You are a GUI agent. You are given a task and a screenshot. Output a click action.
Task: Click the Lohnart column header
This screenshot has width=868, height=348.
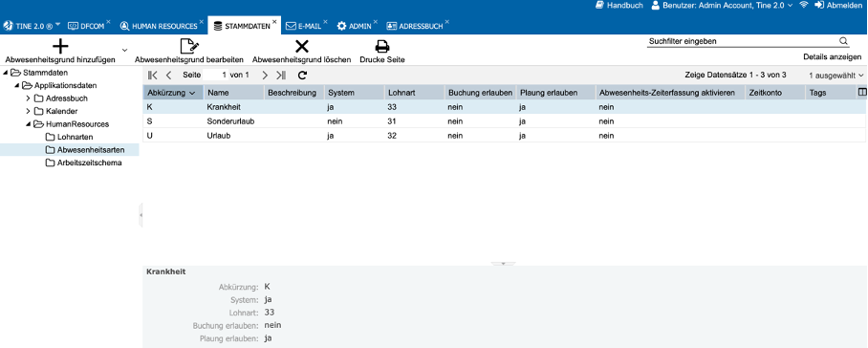[415, 93]
